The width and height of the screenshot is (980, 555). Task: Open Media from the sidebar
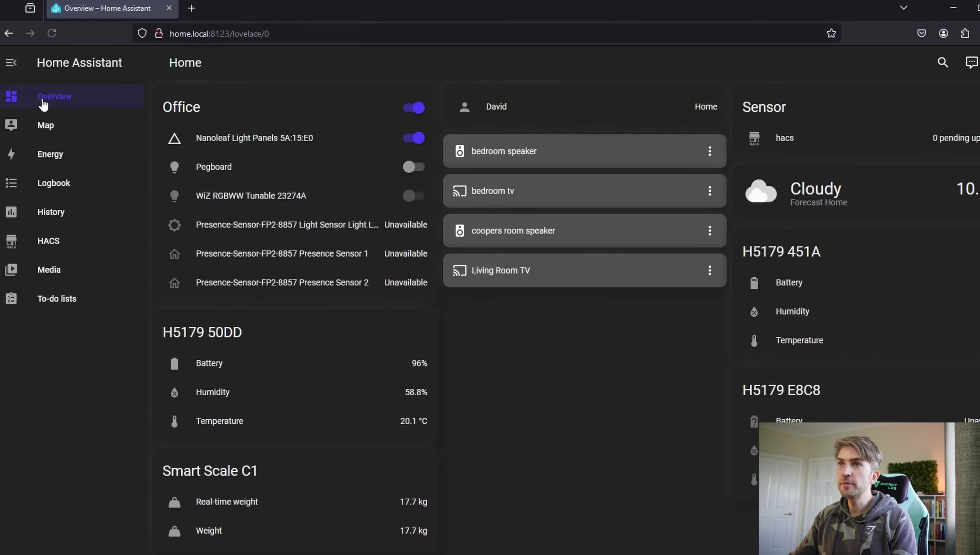(72, 270)
